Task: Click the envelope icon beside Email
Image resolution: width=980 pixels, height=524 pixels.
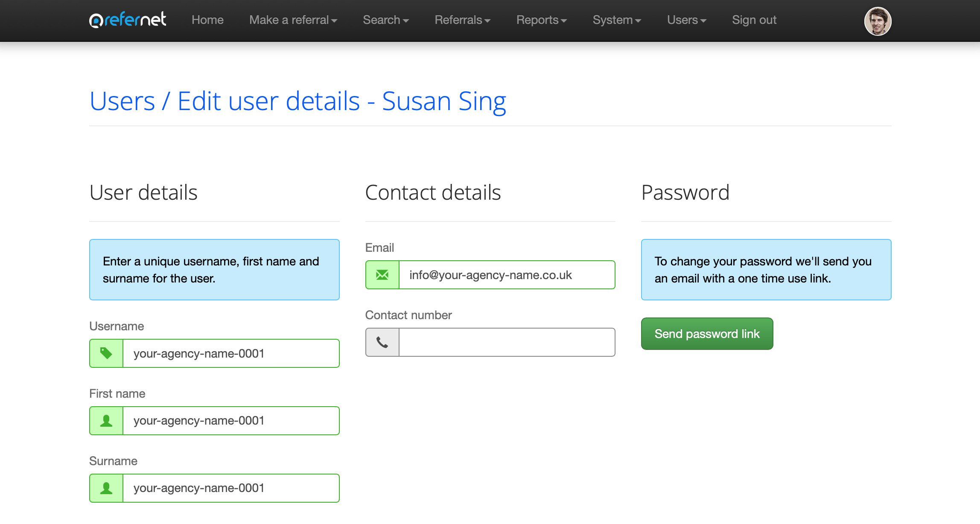Action: 382,275
